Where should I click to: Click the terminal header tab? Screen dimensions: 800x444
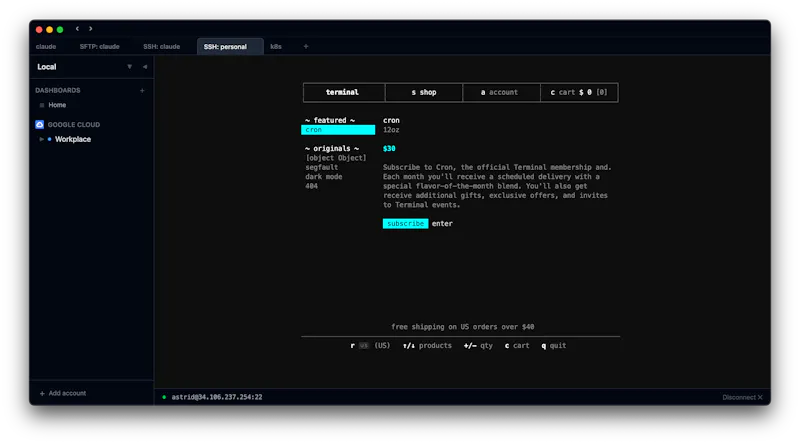click(342, 92)
